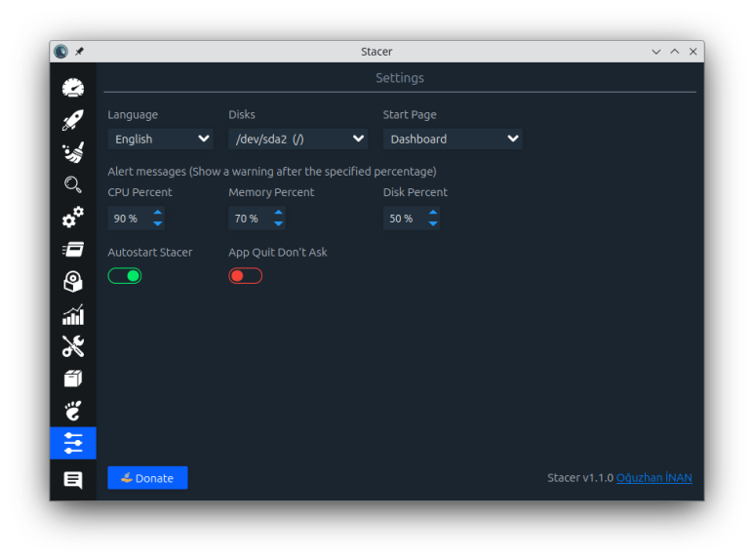Click the Donate button
The image size is (754, 560).
tap(147, 478)
